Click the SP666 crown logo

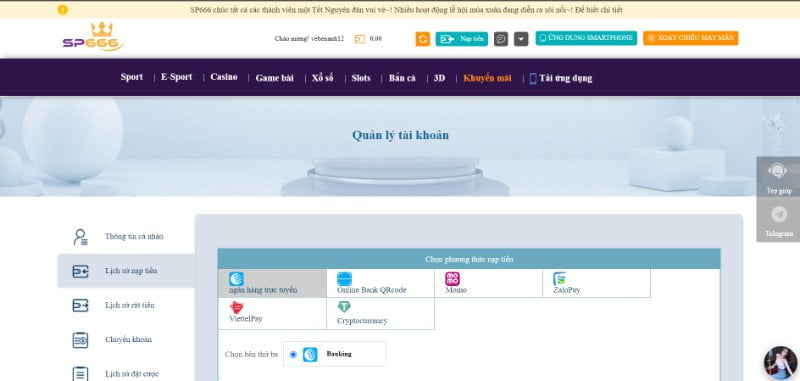tap(93, 37)
